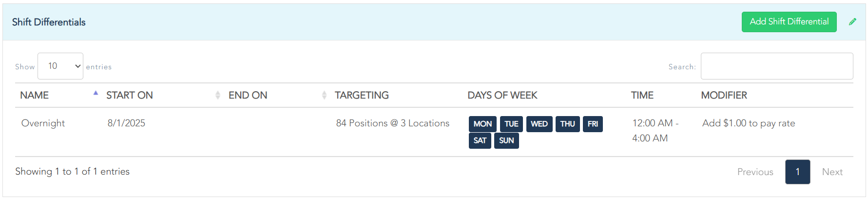
Task: Click Start On sort arrows
Action: (x=217, y=95)
